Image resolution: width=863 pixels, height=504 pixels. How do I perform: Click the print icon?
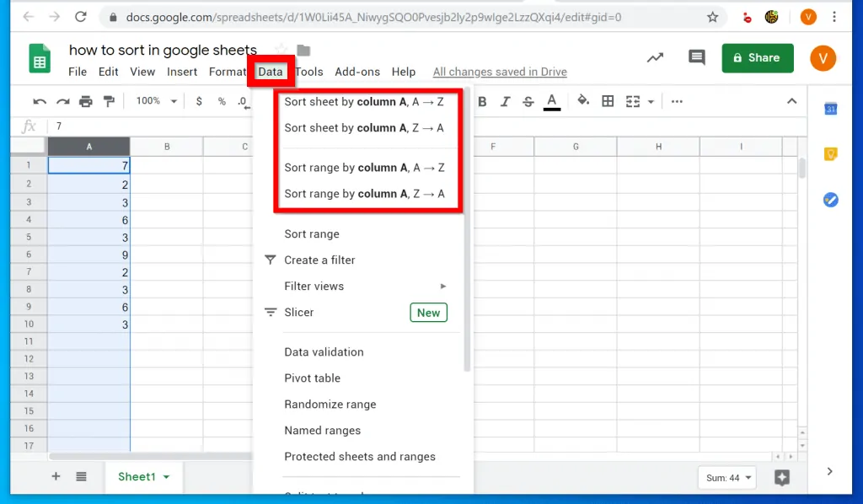[85, 100]
